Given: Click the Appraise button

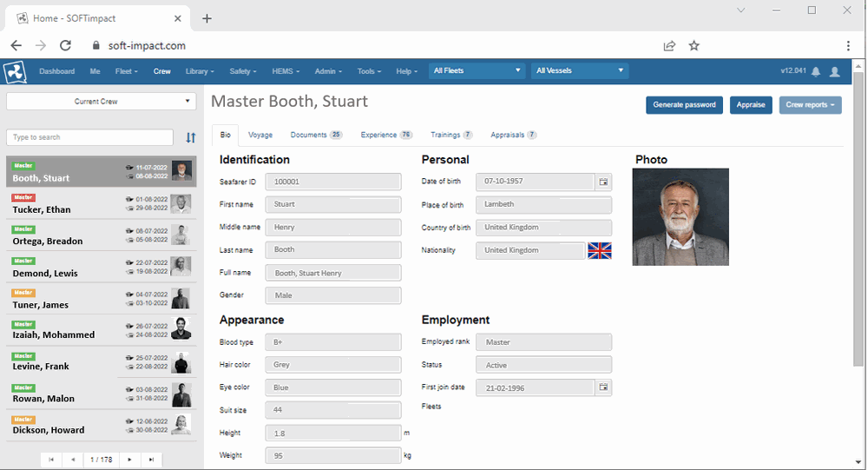Looking at the screenshot, I should (751, 105).
